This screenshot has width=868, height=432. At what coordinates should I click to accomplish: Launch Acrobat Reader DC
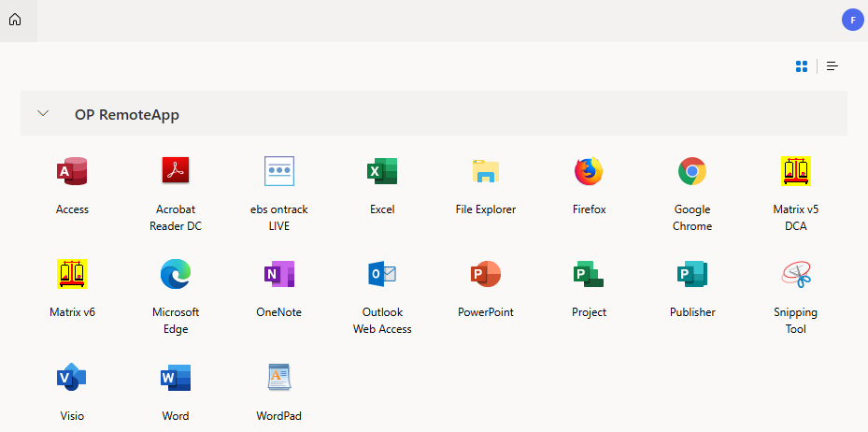click(x=176, y=170)
